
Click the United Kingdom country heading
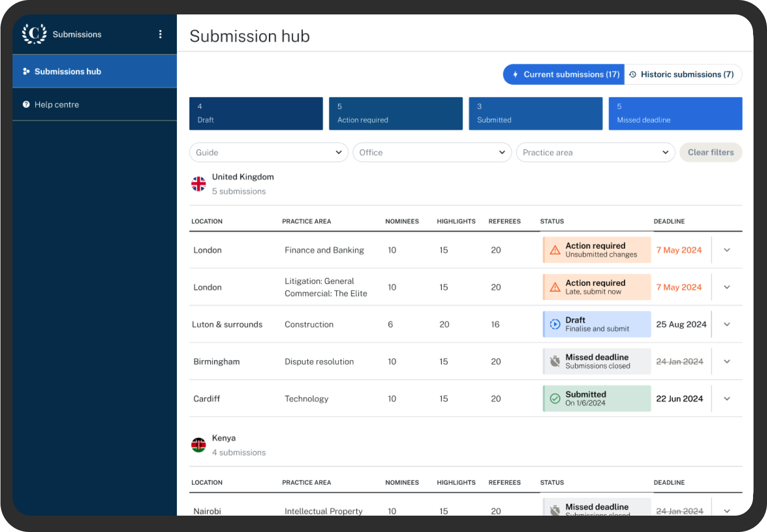pos(243,177)
